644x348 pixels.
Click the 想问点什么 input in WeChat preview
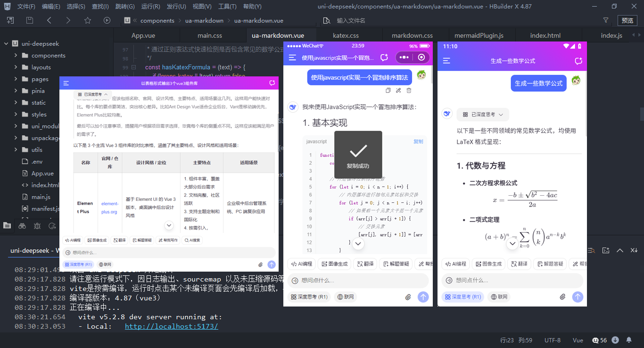(x=358, y=281)
